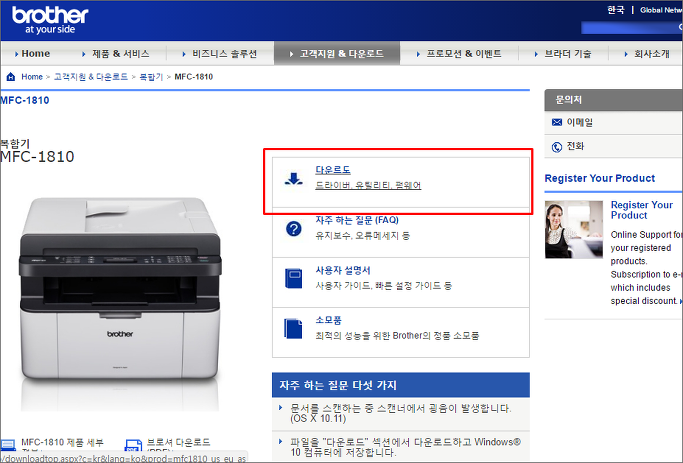Click the PDF icon beside 브로셔 다운로드
The width and height of the screenshot is (683, 463).
(x=133, y=446)
